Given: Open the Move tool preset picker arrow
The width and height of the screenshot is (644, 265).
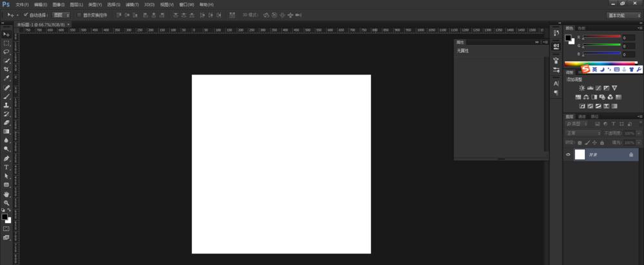Looking at the screenshot, I should [17, 15].
